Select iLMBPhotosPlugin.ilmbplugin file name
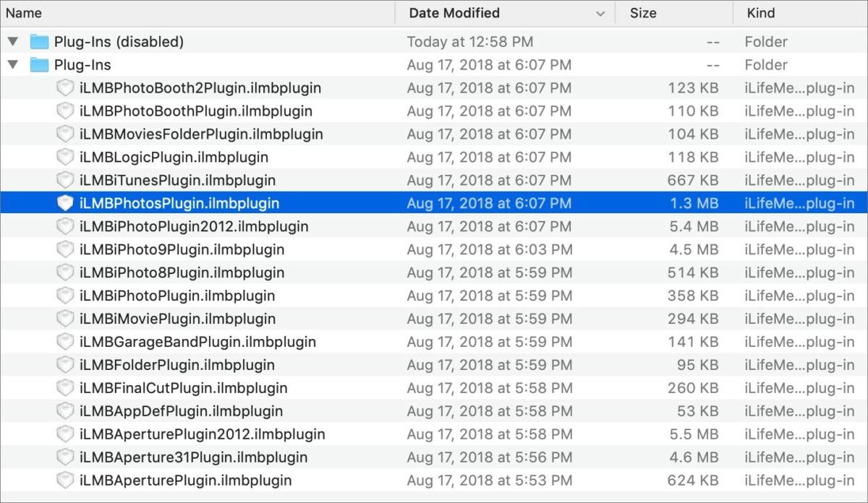The image size is (868, 503). point(179,204)
